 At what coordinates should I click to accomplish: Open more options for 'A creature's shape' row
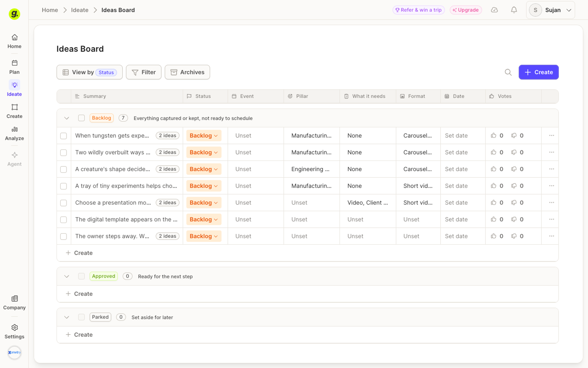click(x=551, y=169)
